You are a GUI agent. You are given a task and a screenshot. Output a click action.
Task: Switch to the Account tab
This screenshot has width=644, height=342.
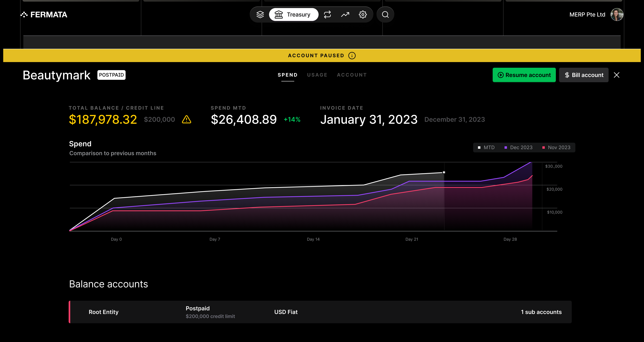pos(352,75)
